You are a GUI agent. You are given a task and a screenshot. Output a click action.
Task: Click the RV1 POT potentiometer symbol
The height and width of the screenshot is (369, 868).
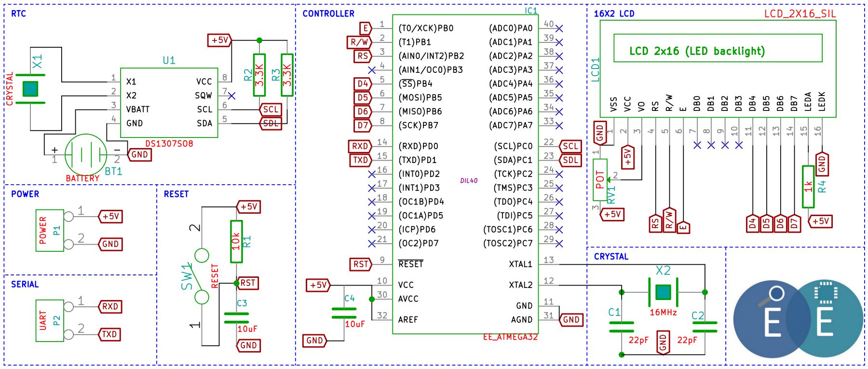click(x=600, y=179)
